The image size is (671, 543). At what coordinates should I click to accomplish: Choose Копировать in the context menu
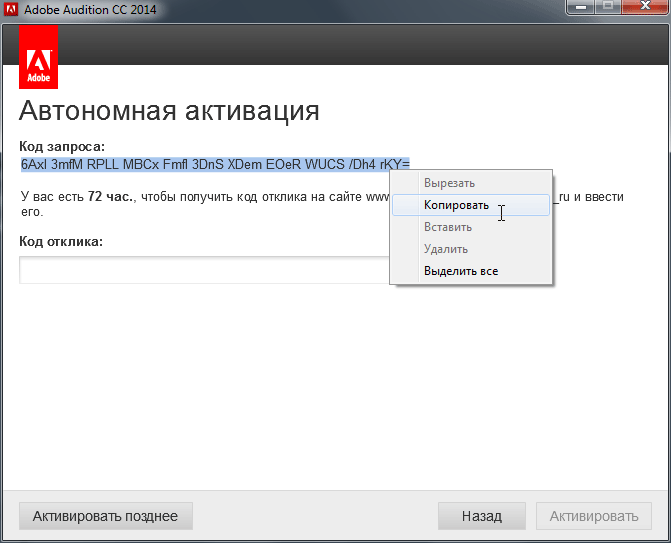point(471,205)
